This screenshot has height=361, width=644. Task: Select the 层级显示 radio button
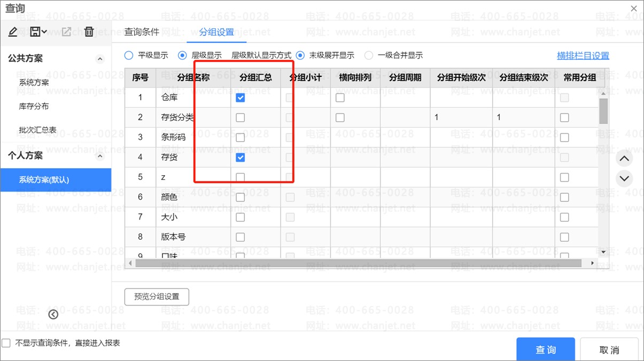click(x=182, y=55)
